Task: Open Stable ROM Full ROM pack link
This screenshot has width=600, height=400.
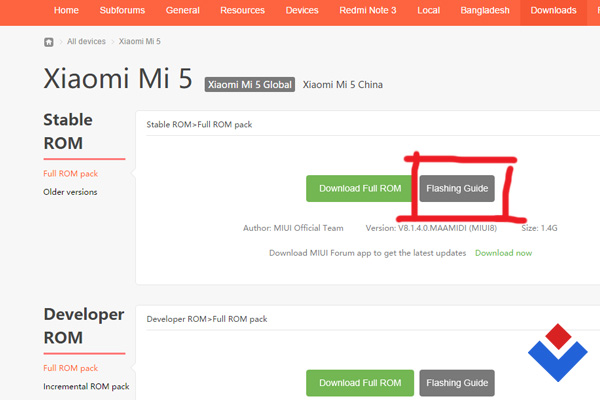Action: [70, 174]
